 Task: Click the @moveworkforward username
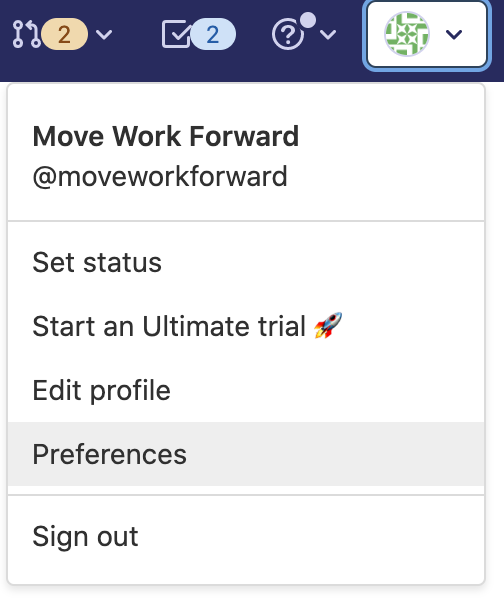pos(160,176)
